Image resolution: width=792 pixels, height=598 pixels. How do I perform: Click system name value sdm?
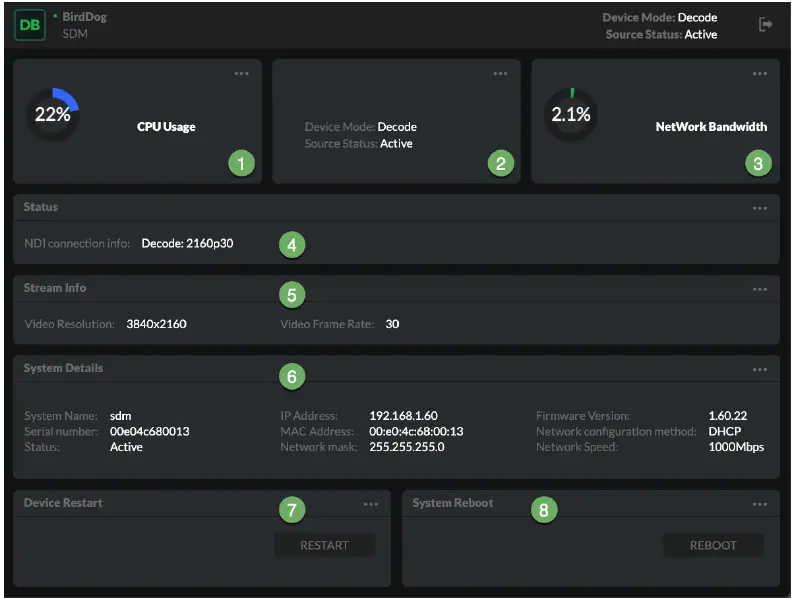click(x=121, y=416)
